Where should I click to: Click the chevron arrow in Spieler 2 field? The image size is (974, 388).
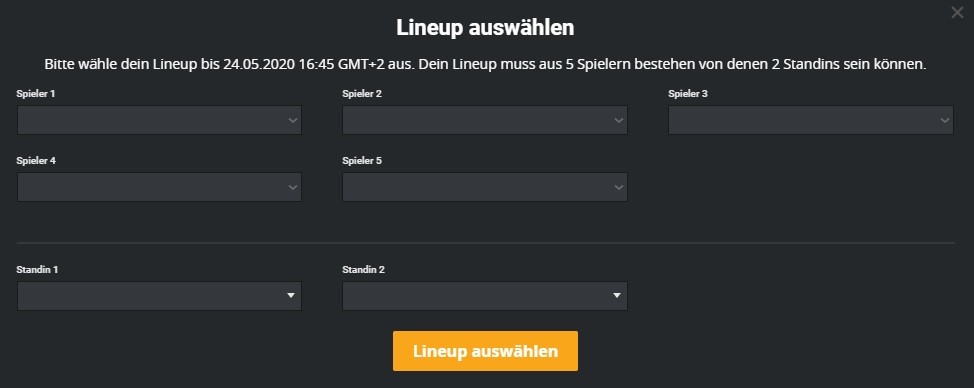click(619, 120)
